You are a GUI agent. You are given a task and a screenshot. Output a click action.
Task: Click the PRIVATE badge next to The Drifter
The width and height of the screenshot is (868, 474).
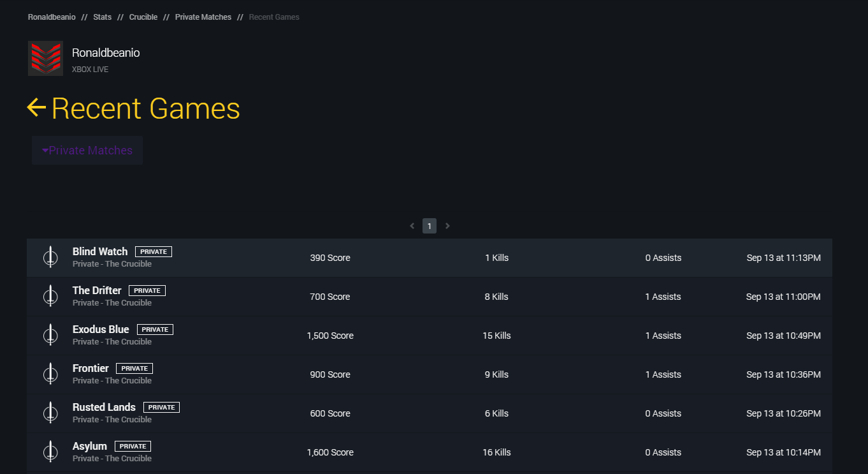coord(147,291)
